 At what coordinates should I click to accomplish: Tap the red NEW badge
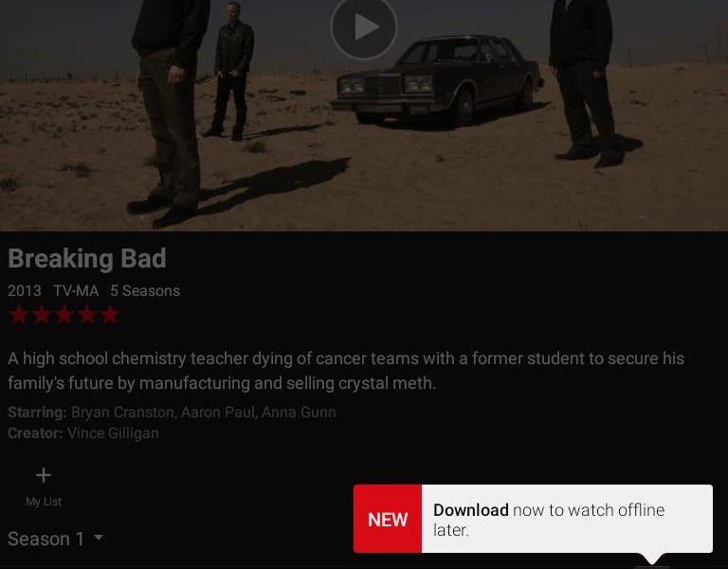(388, 519)
